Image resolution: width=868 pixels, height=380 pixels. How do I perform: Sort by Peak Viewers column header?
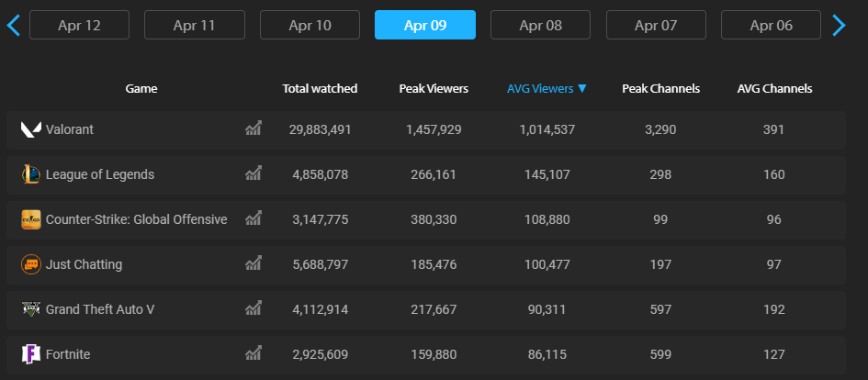(x=434, y=89)
